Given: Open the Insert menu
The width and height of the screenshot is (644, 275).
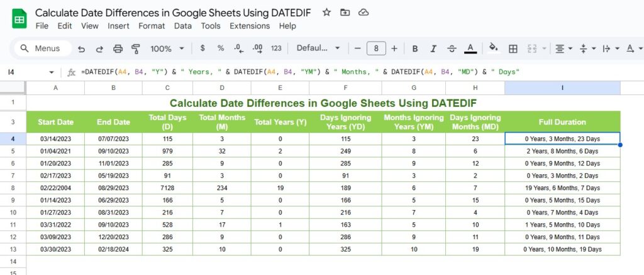Looking at the screenshot, I should (x=118, y=26).
